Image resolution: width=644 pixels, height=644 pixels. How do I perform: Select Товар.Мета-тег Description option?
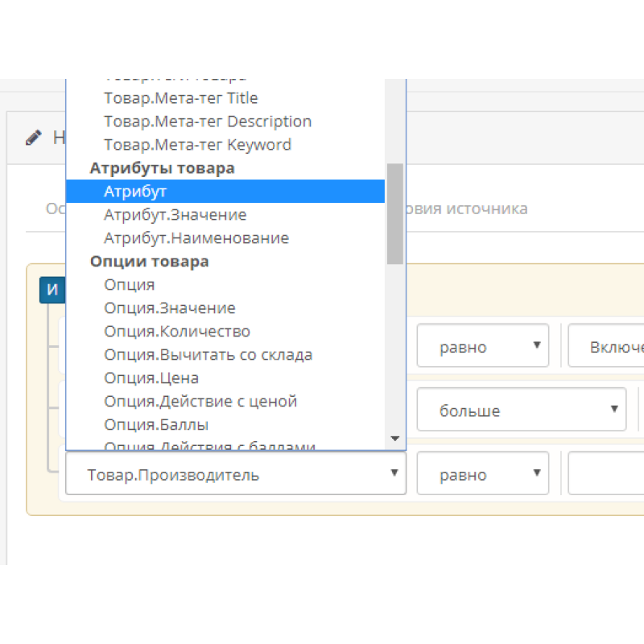(207, 122)
